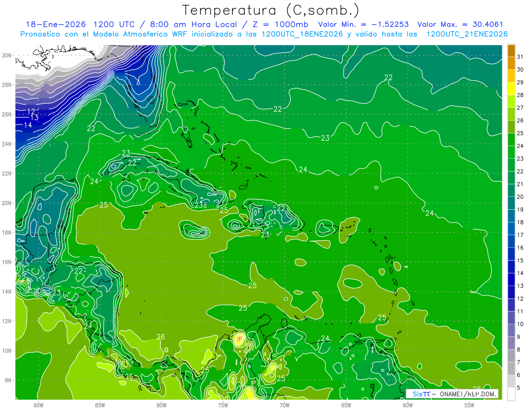Click the 70W longitude axis label

[x=285, y=406]
